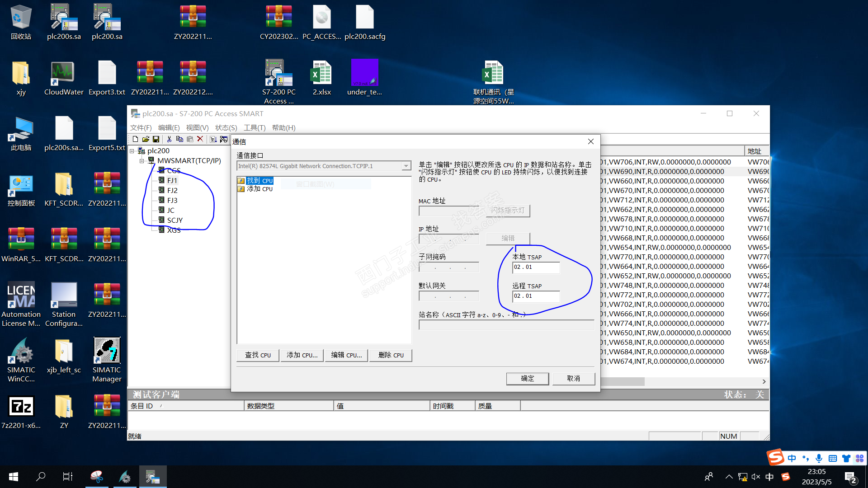This screenshot has height=488, width=868.
Task: Select the 添加 CPU list entry
Action: tap(259, 189)
